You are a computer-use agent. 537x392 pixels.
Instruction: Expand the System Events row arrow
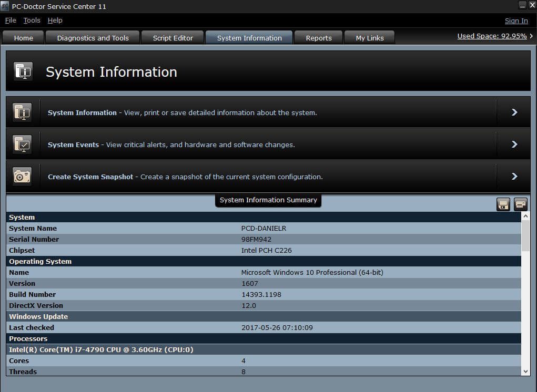click(x=514, y=145)
